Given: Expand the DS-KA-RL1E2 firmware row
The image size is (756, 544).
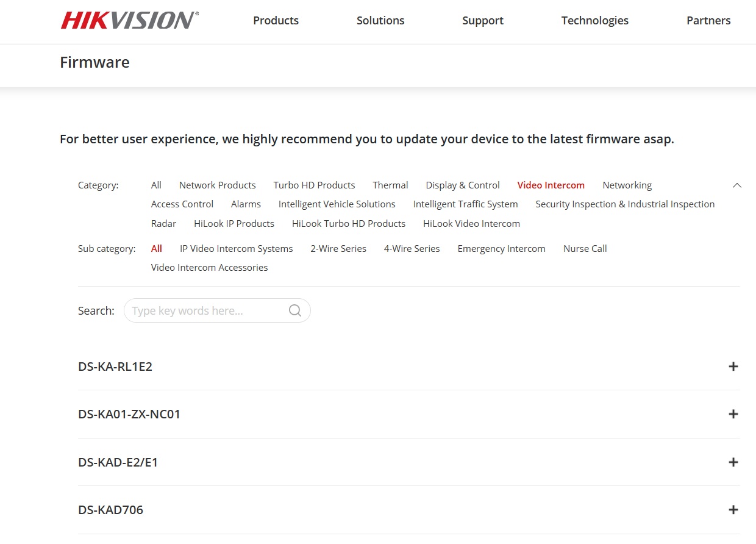Looking at the screenshot, I should (733, 367).
